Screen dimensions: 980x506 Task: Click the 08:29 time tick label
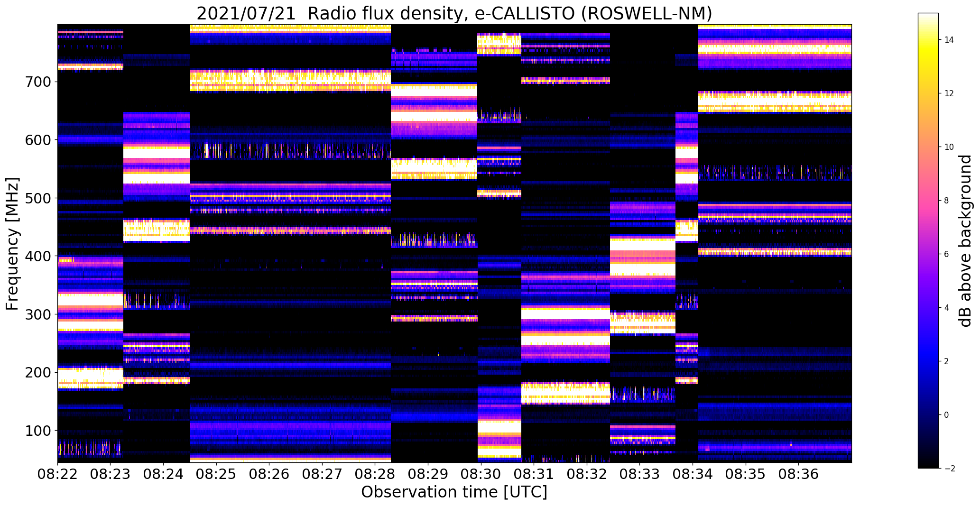coord(428,474)
